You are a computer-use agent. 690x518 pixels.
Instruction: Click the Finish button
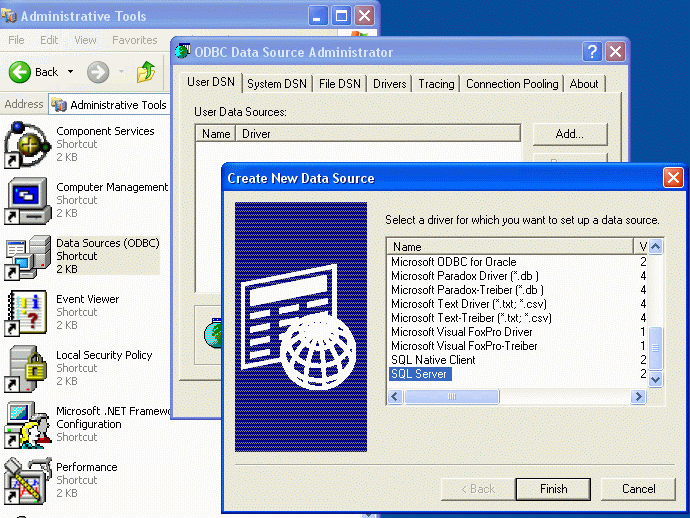point(553,489)
